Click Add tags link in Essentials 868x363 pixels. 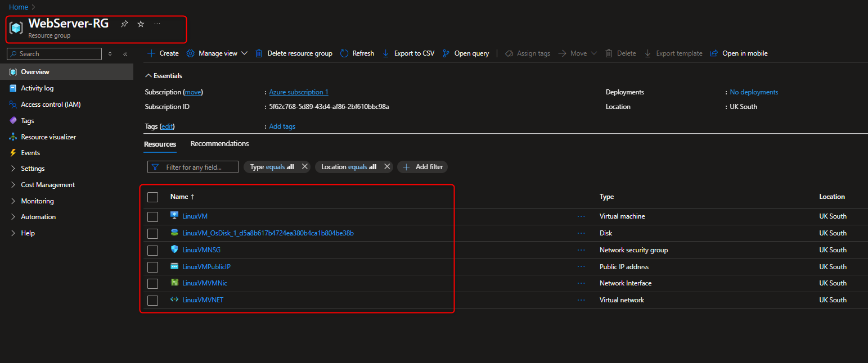tap(282, 126)
